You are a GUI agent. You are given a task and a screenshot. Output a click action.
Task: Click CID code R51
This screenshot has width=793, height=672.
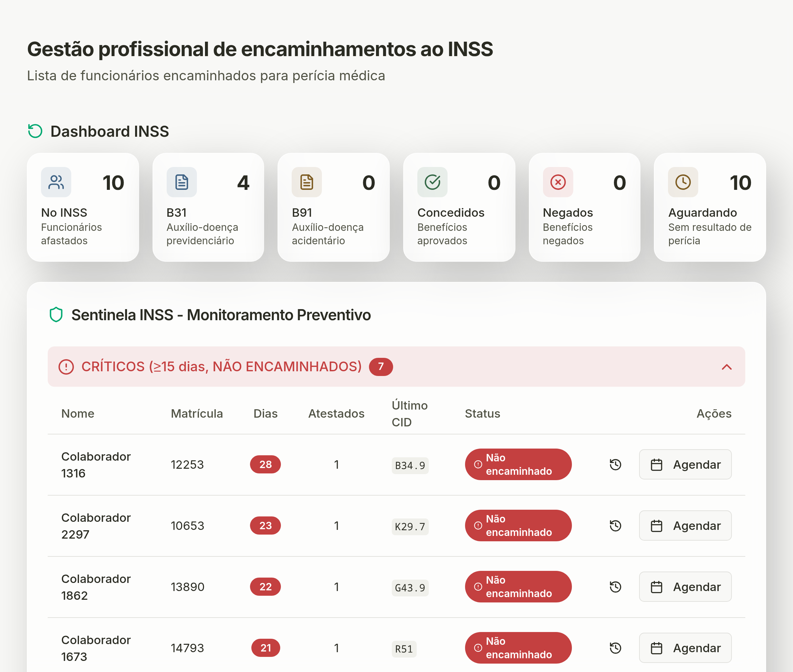[x=404, y=649]
